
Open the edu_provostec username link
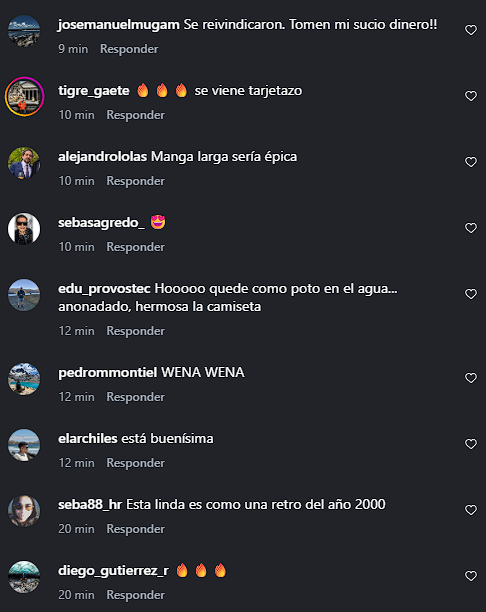pos(104,289)
